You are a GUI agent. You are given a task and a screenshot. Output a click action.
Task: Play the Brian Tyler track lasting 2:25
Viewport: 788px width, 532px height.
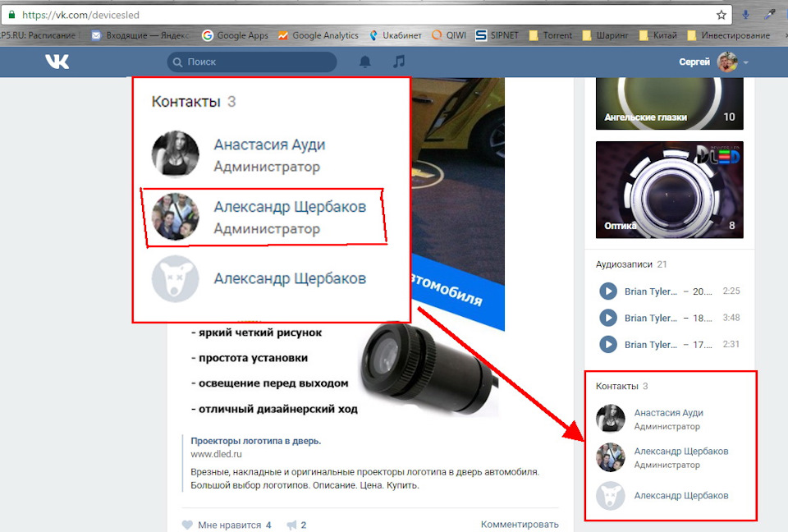607,291
